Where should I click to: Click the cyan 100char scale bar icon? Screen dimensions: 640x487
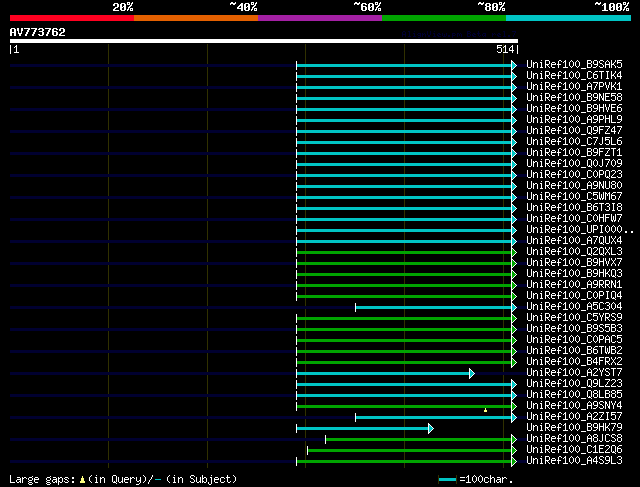click(447, 480)
